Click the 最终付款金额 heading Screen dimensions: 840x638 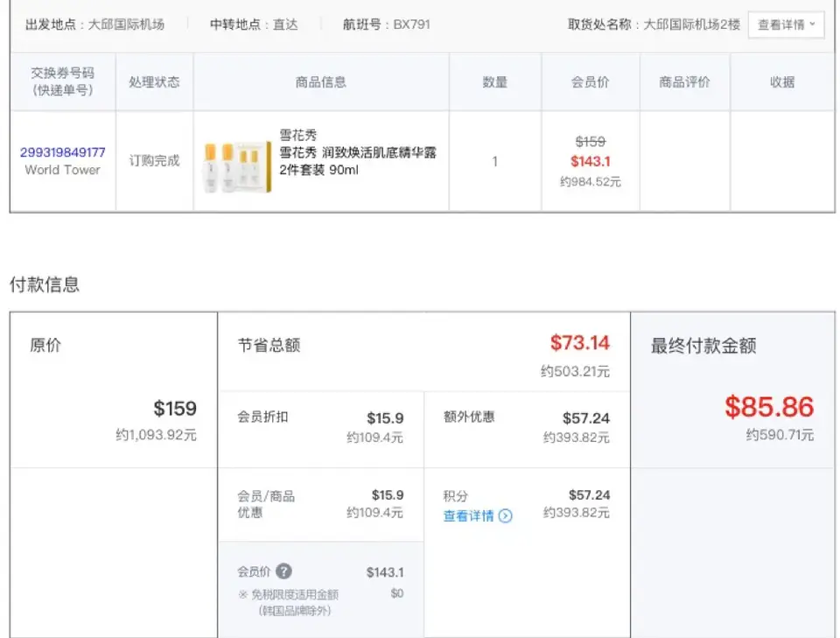tap(703, 346)
